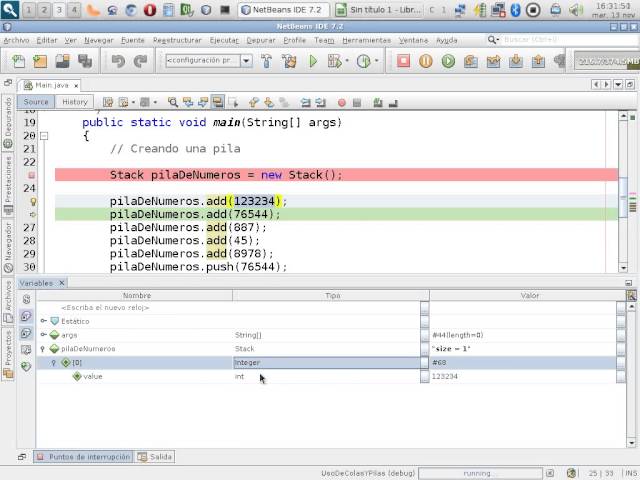Click the Step Over debugger icon
Viewport: 640px width, 480px height.
click(471, 61)
